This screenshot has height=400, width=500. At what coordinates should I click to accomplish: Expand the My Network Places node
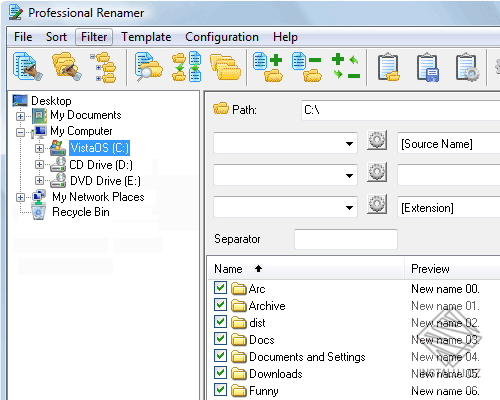(x=20, y=197)
